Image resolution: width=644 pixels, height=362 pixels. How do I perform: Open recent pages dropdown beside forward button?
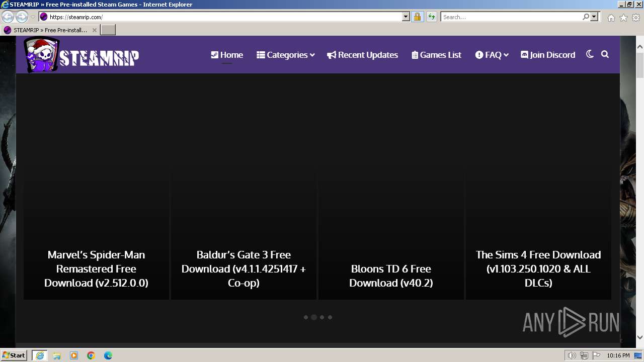(x=33, y=17)
